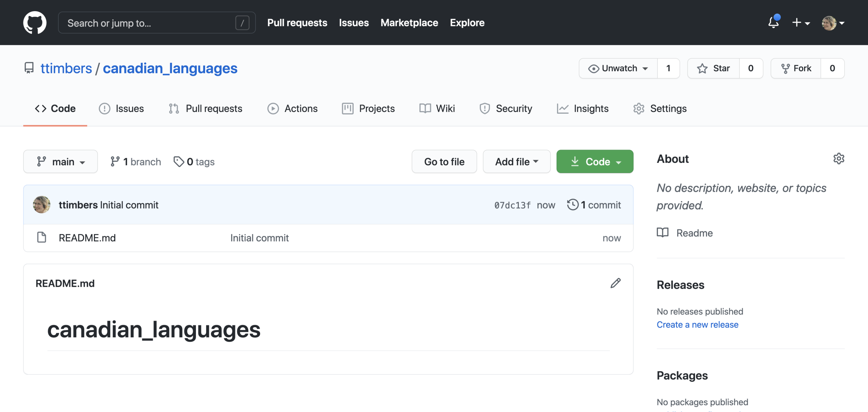Expand the green Code dropdown
The image size is (868, 412).
click(595, 162)
